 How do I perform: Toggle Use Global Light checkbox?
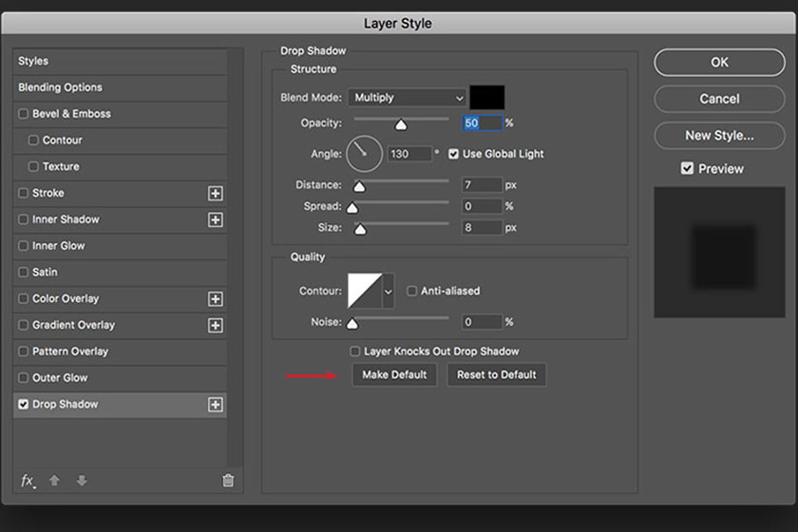point(453,154)
